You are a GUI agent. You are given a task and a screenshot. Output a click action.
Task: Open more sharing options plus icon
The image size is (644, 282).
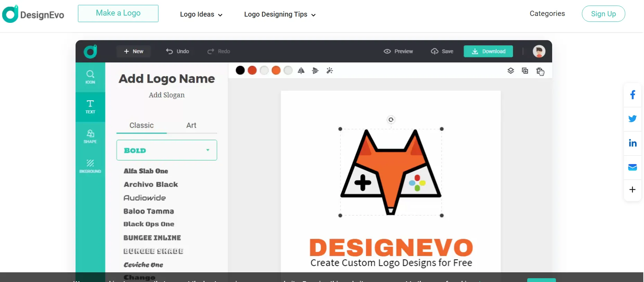(x=633, y=190)
